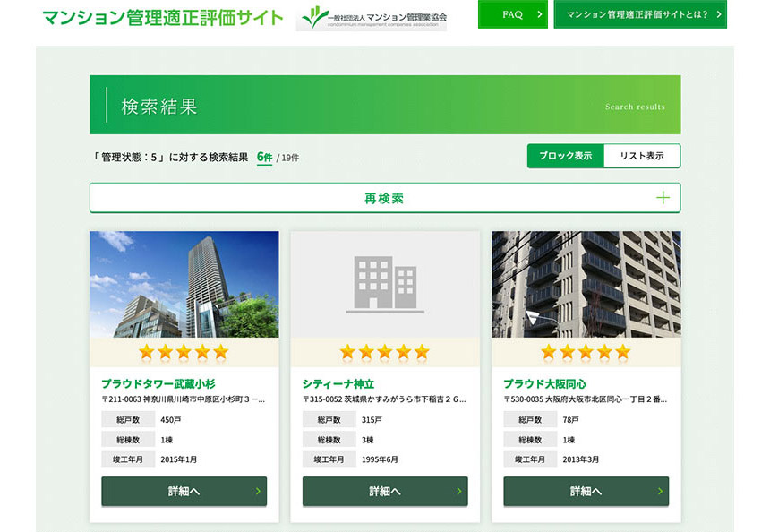
Task: Switch to リスト表示 view
Action: click(642, 156)
